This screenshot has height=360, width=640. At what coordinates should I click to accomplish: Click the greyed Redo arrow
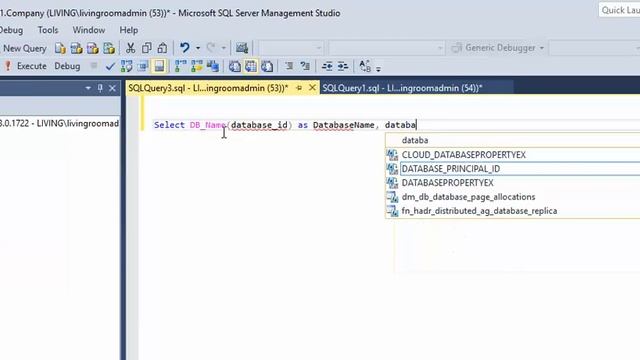click(211, 48)
